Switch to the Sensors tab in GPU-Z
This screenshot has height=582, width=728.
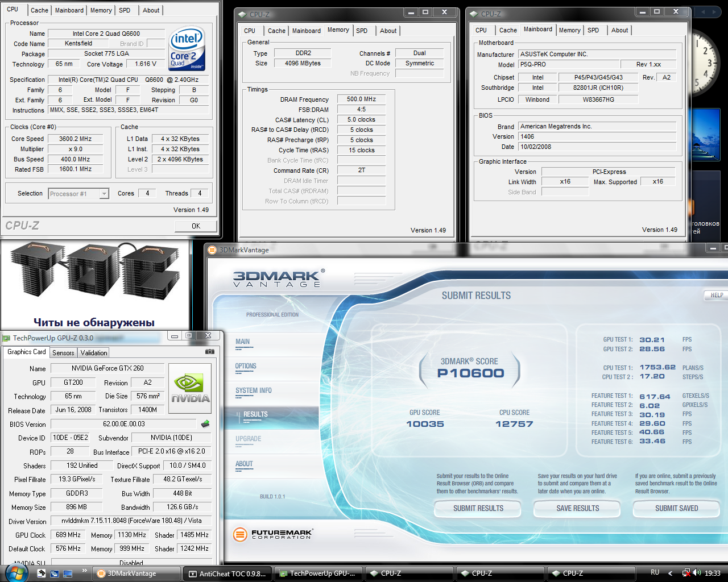click(63, 353)
